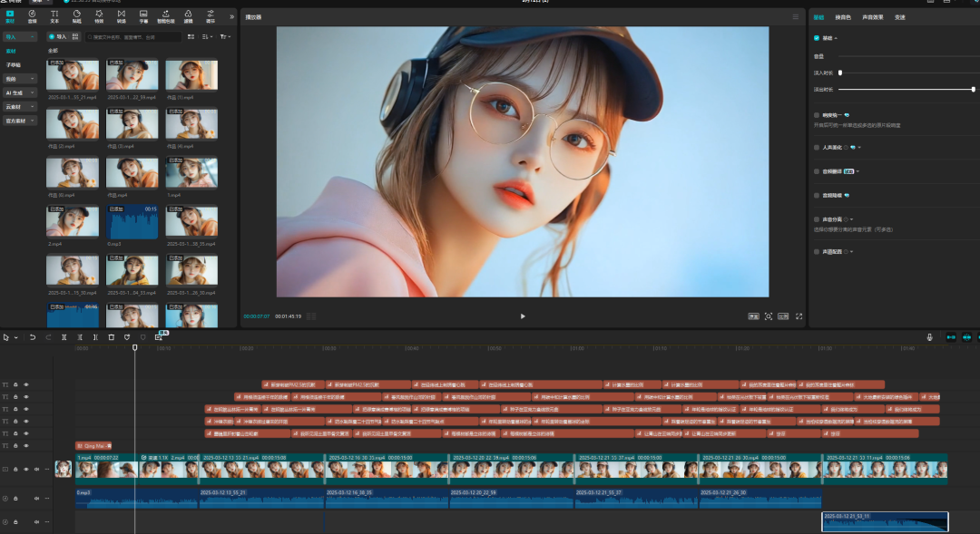Uncheck the 基础 basic checkbox
980x534 pixels.
(x=817, y=38)
